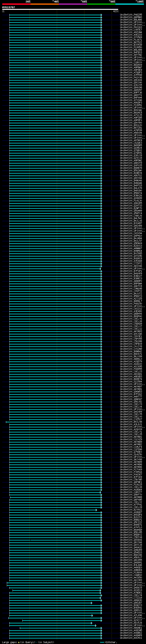Select hit label UniRef100_A3LQJ1
146x644 pixels.
[131, 424]
